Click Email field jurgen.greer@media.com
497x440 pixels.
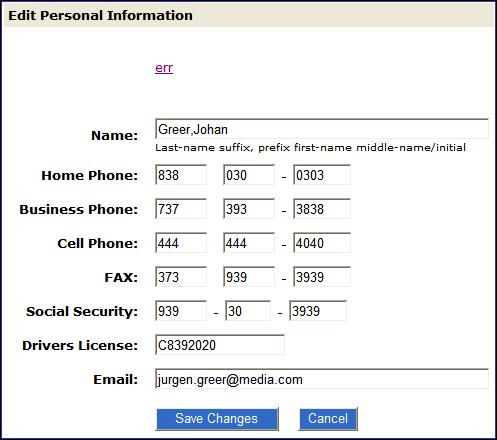[322, 379]
